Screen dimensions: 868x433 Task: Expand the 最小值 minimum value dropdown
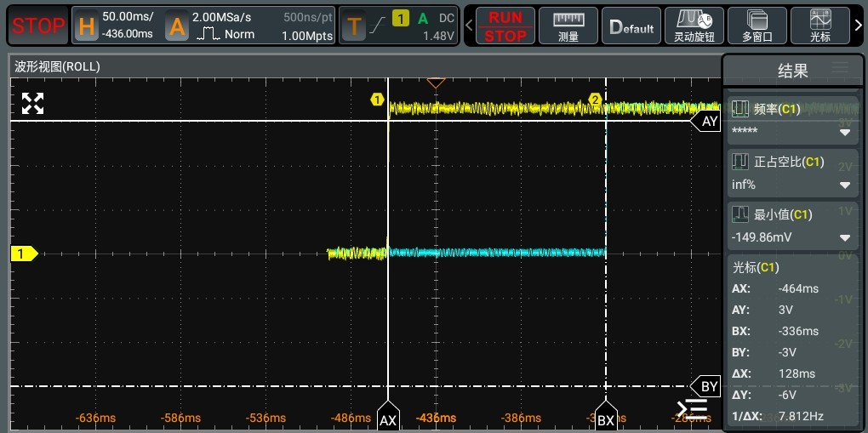845,237
